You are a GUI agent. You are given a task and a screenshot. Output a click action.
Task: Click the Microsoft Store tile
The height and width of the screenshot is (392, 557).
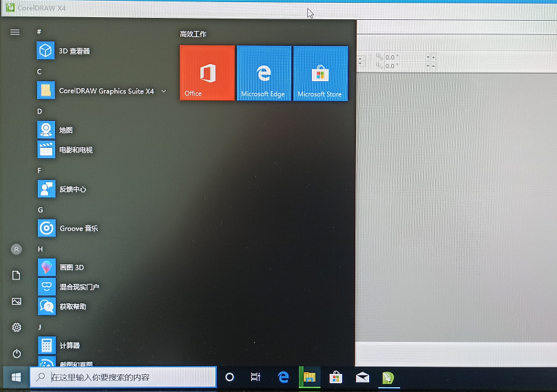coord(320,74)
